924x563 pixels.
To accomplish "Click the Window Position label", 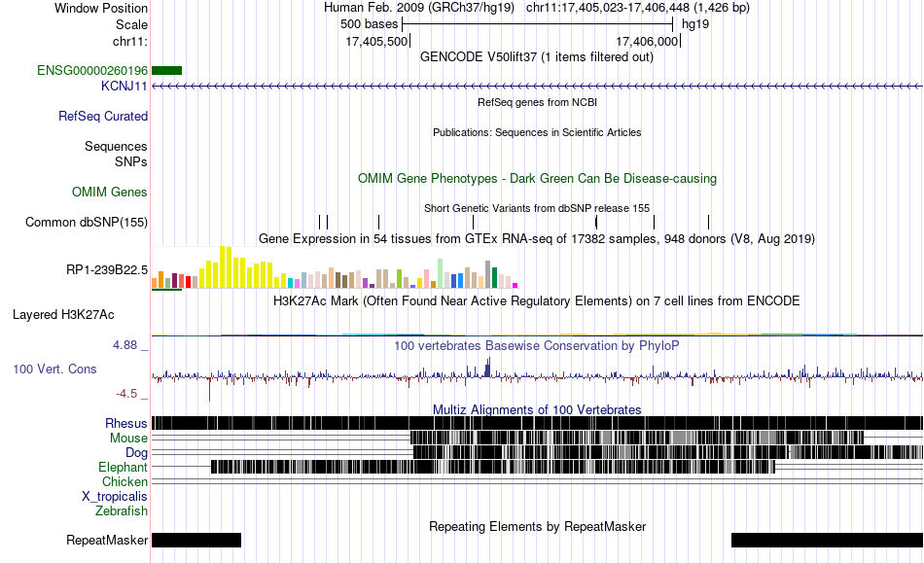I will [x=101, y=8].
